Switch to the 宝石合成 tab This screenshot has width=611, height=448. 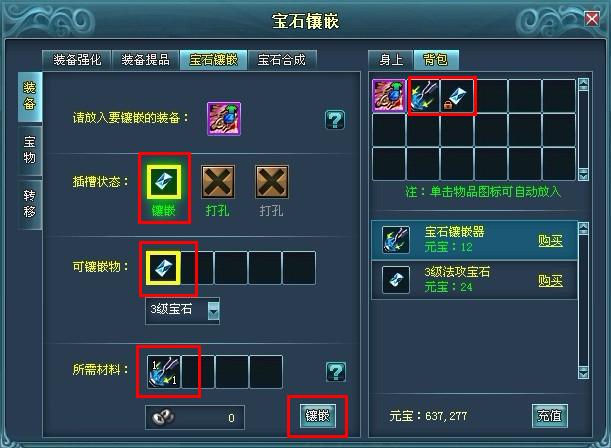[282, 60]
